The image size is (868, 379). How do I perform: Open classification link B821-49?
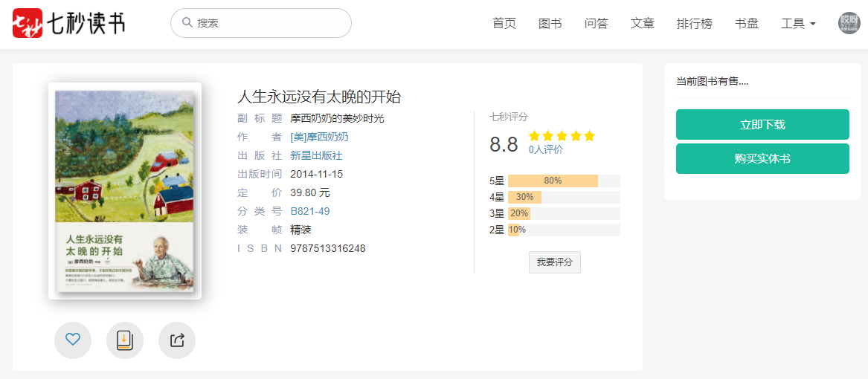click(310, 211)
